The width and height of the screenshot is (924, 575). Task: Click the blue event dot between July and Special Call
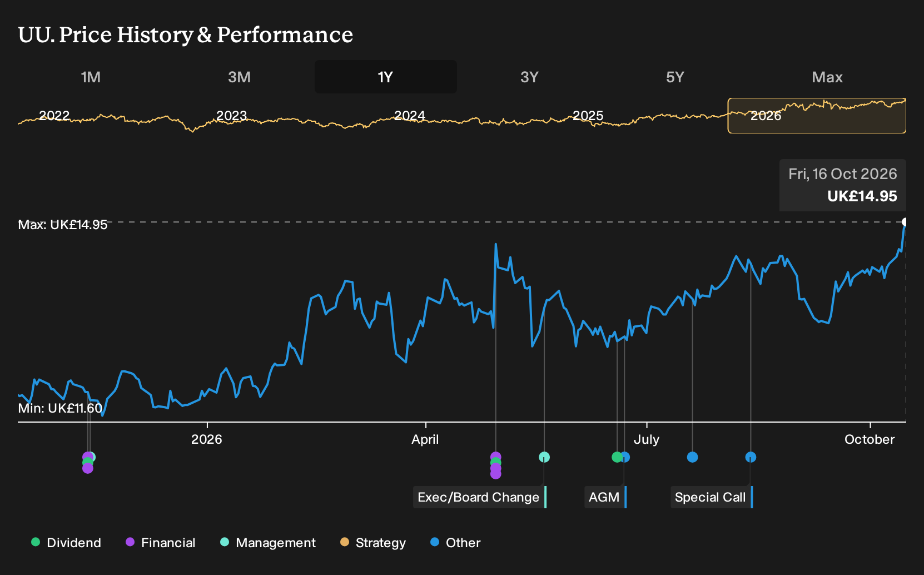692,457
